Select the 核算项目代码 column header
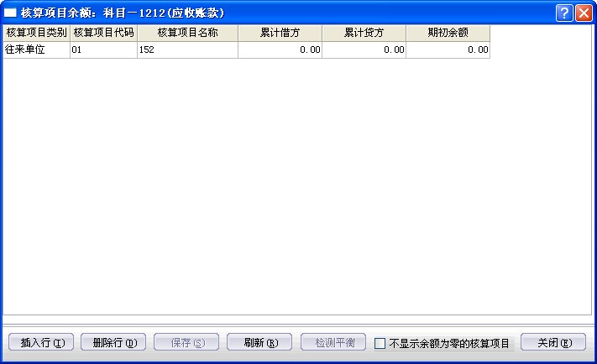597x364 pixels. [103, 33]
